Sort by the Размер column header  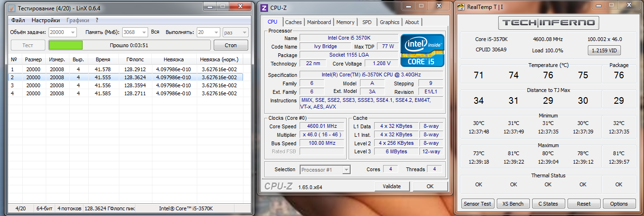pos(33,60)
